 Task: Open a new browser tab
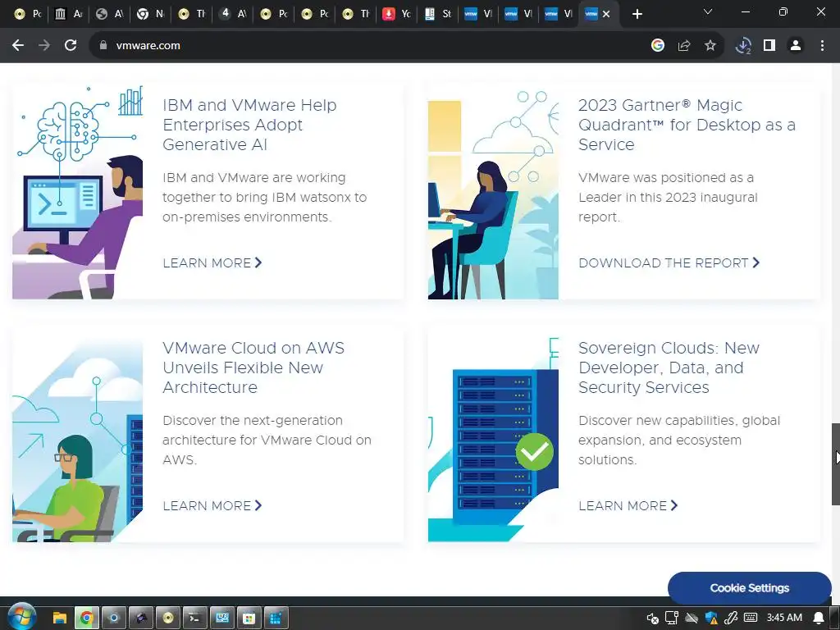click(637, 14)
